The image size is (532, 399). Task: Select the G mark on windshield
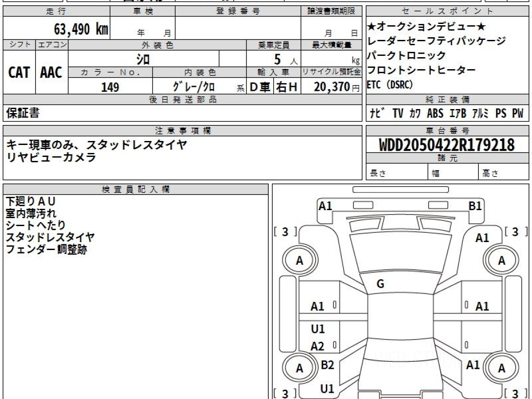(x=380, y=284)
